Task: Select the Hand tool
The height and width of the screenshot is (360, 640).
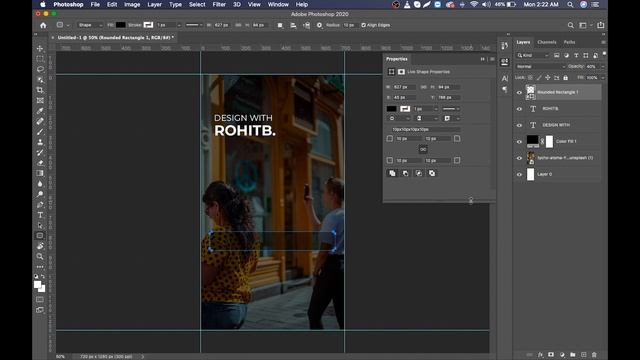Action: click(x=40, y=246)
